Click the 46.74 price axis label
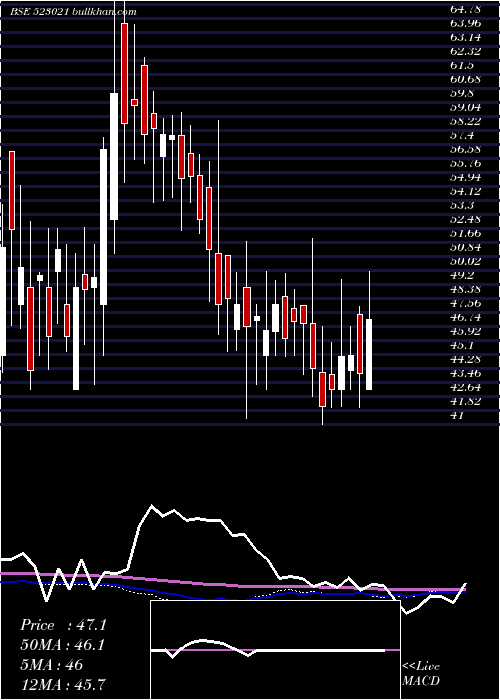500x700 pixels. pos(464,317)
